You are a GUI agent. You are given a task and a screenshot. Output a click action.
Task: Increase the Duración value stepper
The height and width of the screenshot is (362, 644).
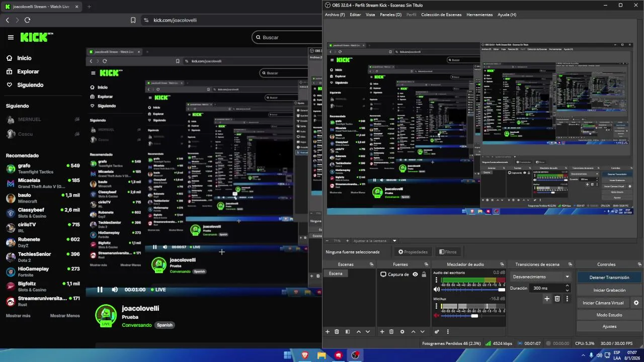click(x=567, y=286)
